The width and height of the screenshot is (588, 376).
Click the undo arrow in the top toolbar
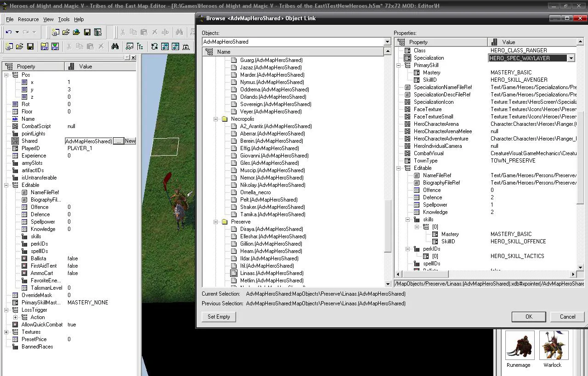9,32
